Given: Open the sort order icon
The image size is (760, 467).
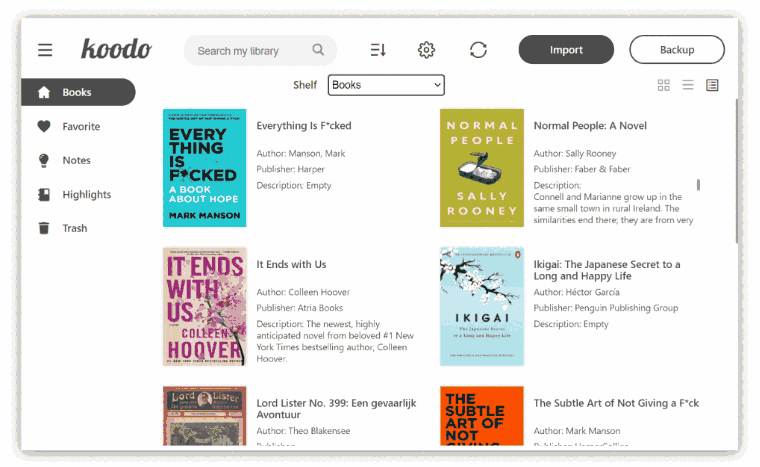Looking at the screenshot, I should click(x=378, y=50).
